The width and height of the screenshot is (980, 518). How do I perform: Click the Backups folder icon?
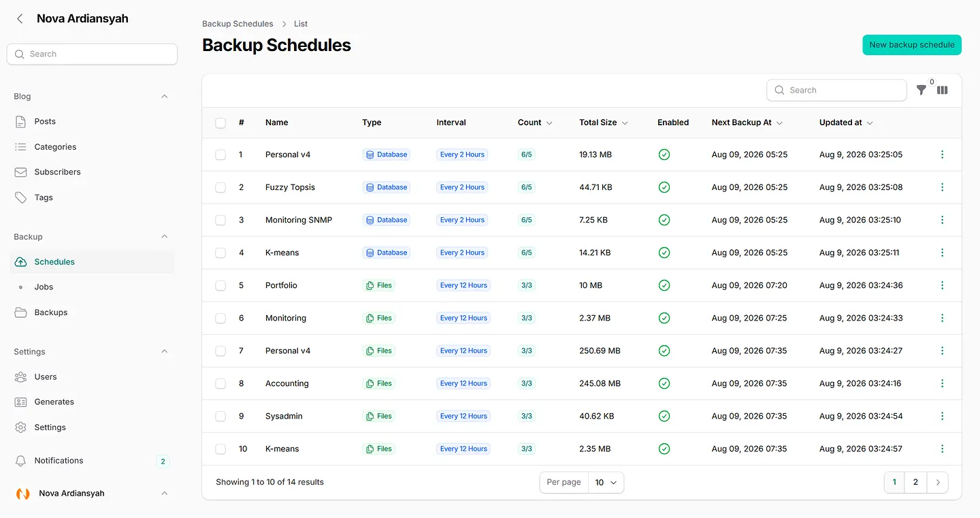(x=21, y=312)
